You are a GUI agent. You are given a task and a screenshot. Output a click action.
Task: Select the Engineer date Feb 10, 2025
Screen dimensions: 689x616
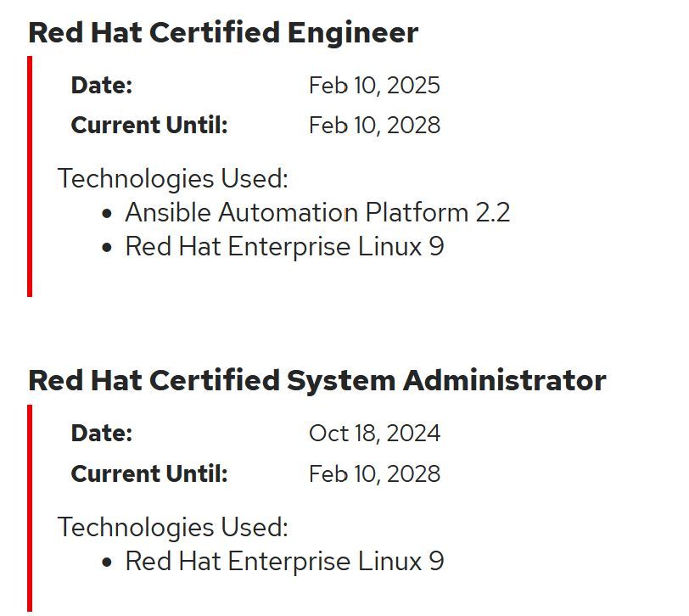(374, 85)
